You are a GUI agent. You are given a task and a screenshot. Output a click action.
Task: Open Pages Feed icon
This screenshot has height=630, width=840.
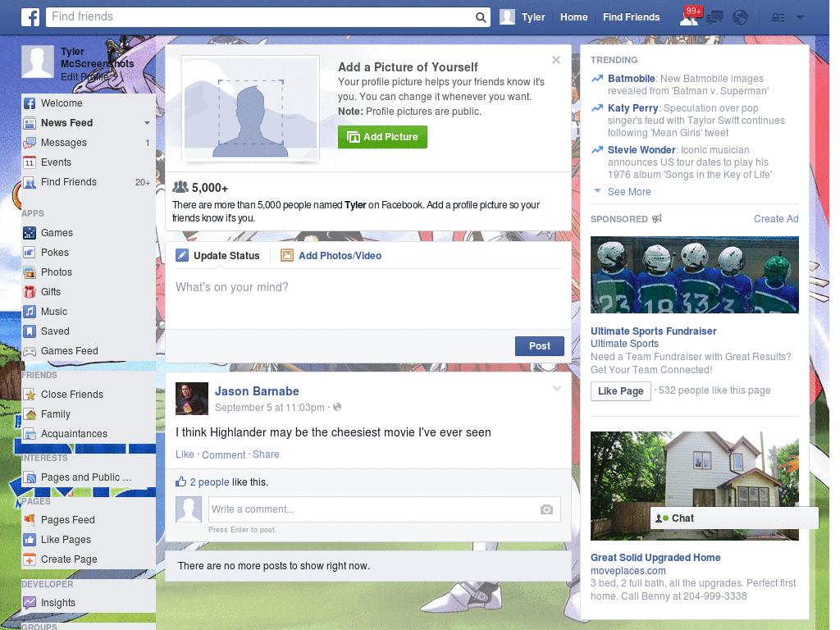pyautogui.click(x=30, y=520)
